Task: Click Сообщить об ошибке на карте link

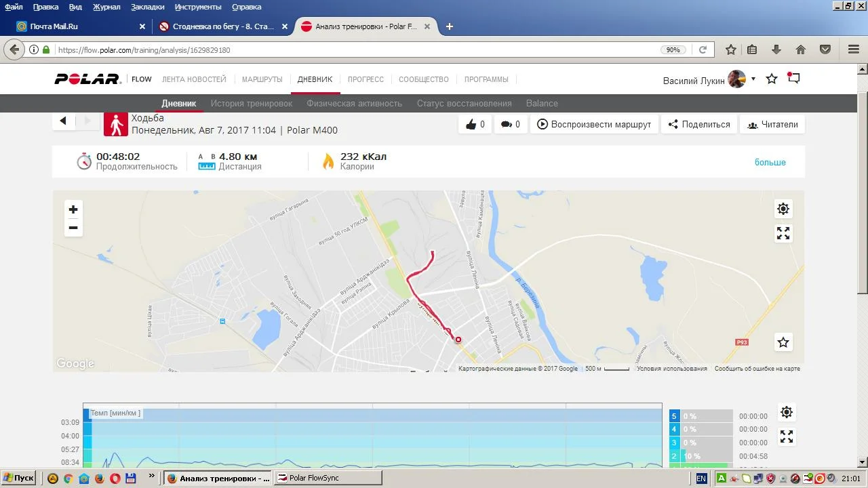Action: [757, 369]
